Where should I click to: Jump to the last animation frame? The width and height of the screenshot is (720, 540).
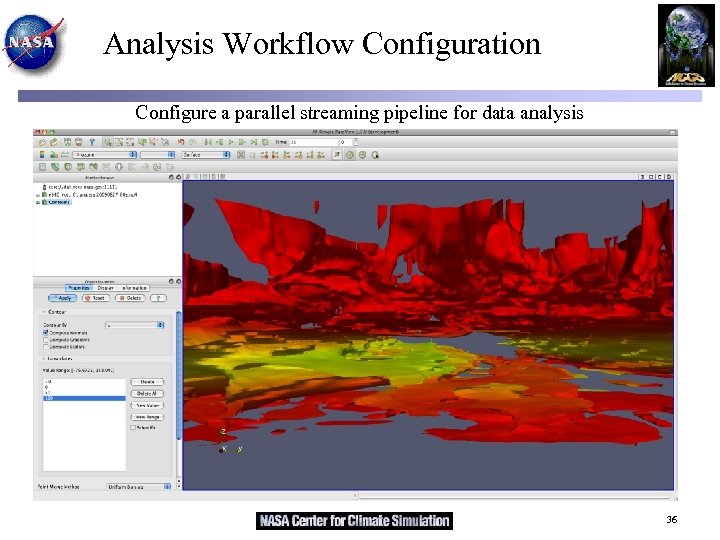[x=253, y=142]
